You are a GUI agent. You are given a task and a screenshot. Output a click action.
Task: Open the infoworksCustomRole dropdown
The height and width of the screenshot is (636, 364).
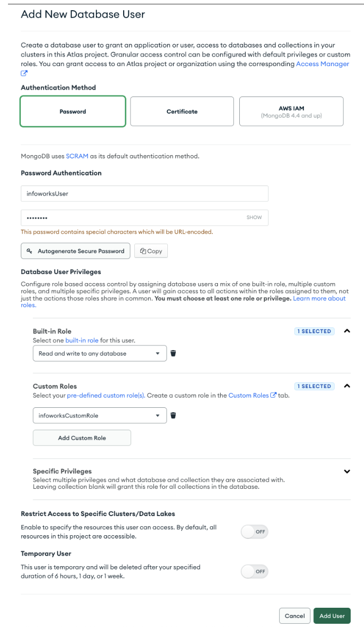tap(99, 416)
